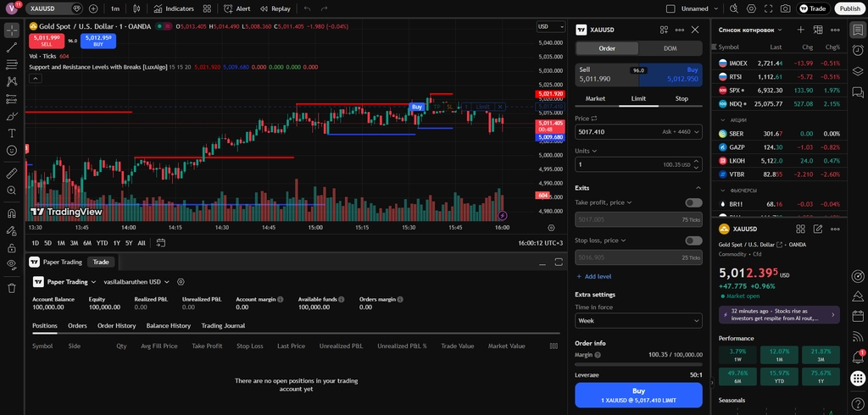Image resolution: width=868 pixels, height=415 pixels.
Task: Select the Text annotation tool
Action: click(x=12, y=133)
